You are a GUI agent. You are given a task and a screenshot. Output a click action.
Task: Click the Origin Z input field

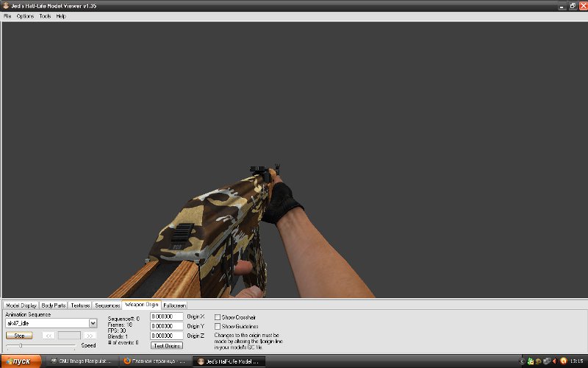click(167, 336)
